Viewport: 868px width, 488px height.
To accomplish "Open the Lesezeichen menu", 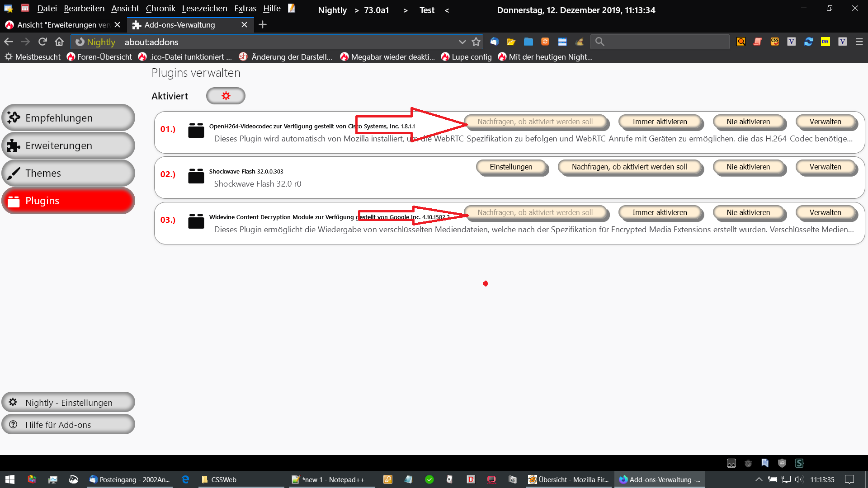I will point(204,9).
